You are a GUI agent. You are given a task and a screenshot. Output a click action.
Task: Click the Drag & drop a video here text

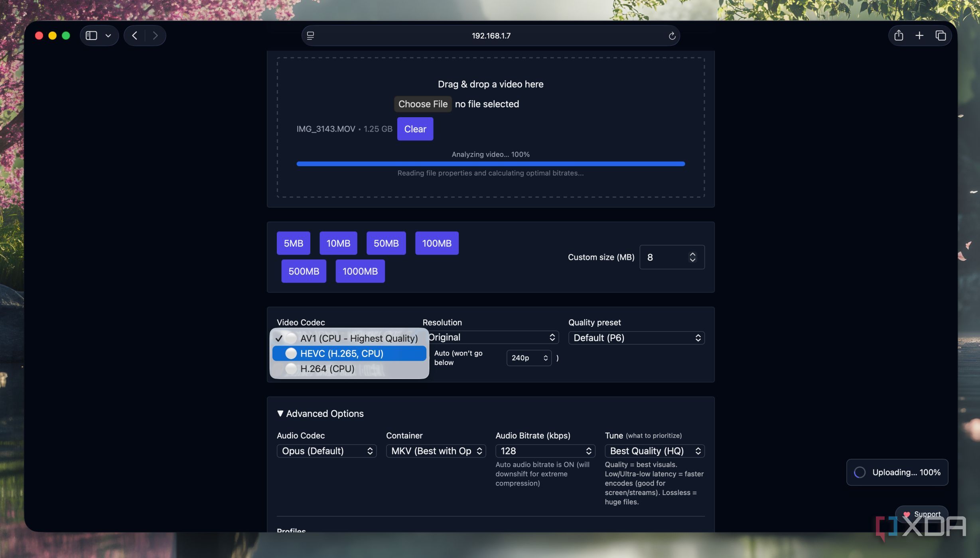491,84
